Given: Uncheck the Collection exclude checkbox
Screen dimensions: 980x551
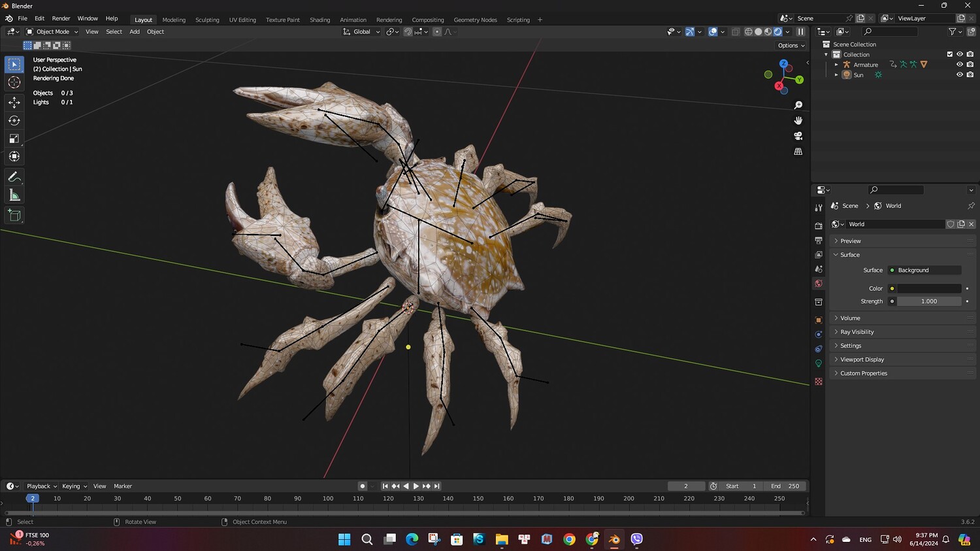Looking at the screenshot, I should click(949, 54).
